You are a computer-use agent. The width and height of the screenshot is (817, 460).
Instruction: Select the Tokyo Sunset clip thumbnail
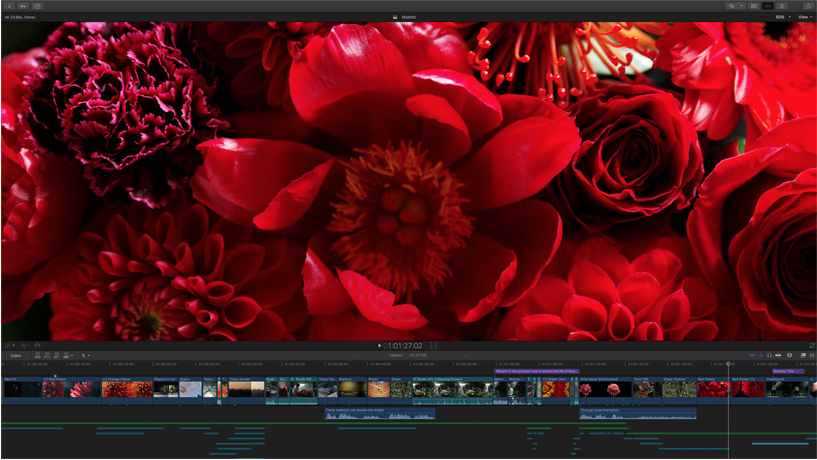(246, 389)
